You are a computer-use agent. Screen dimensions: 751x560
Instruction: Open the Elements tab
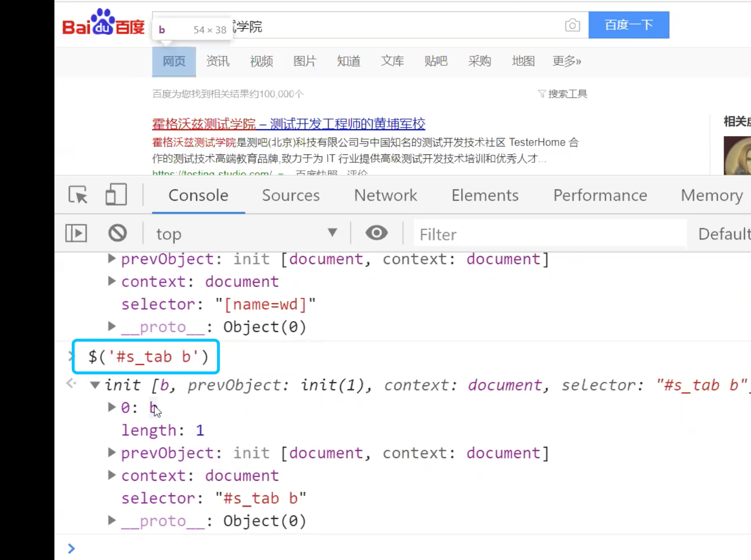[485, 195]
